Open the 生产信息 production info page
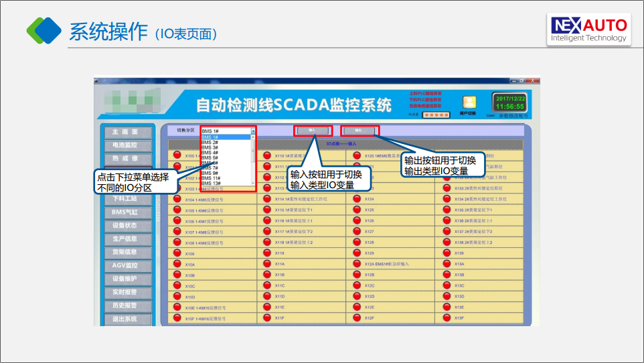Image resolution: width=644 pixels, height=363 pixels. 128,239
